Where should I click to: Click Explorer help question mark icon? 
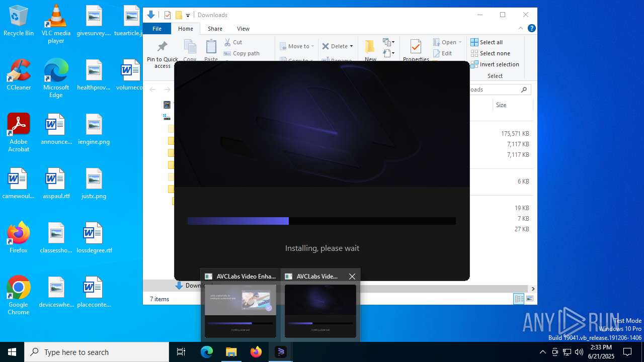(x=532, y=28)
